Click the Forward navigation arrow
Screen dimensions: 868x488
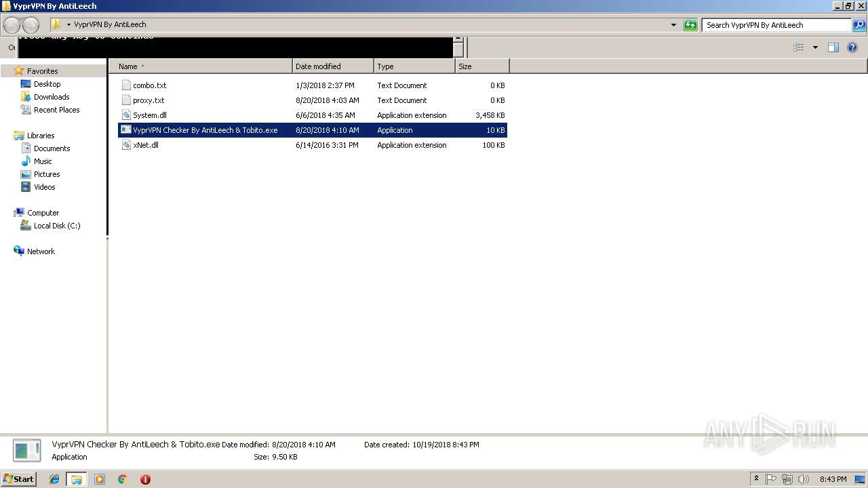pos(31,25)
